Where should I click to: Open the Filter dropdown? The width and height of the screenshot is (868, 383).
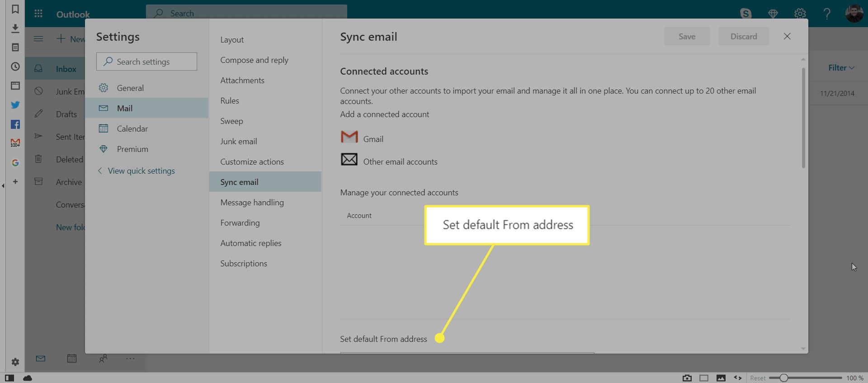[841, 68]
